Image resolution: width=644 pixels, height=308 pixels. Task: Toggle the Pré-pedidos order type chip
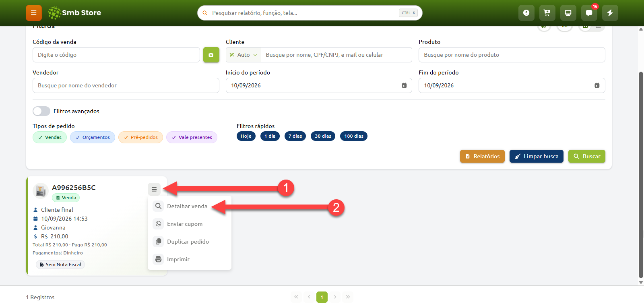[140, 137]
